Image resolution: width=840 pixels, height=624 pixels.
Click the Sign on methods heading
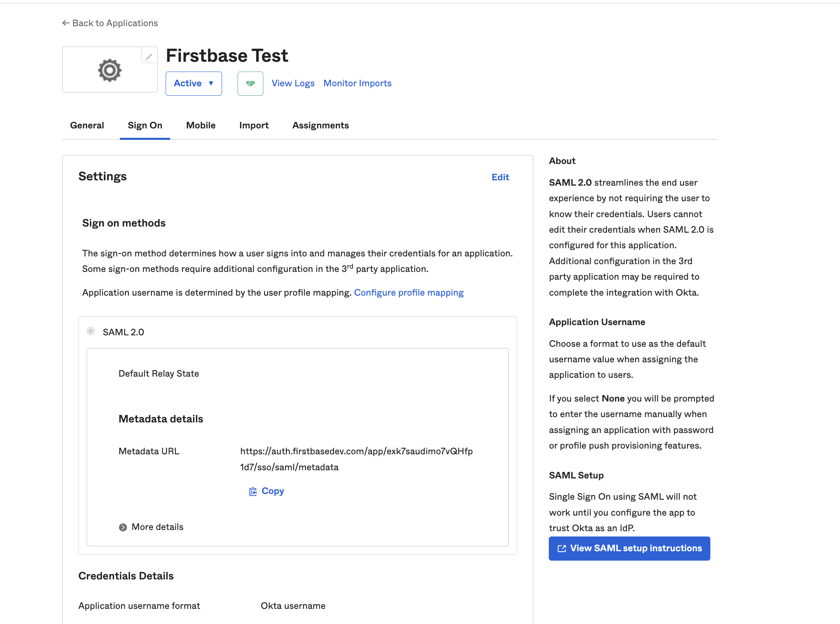(x=124, y=223)
